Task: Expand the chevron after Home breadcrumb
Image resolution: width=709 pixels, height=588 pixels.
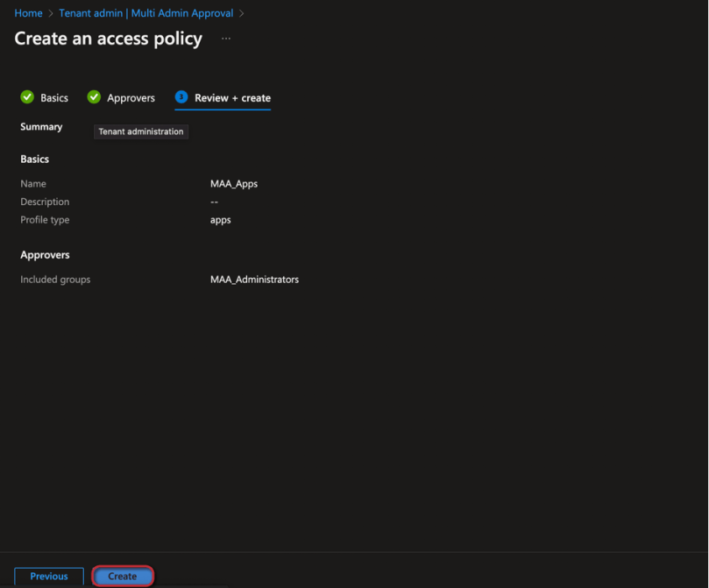Action: tap(51, 13)
